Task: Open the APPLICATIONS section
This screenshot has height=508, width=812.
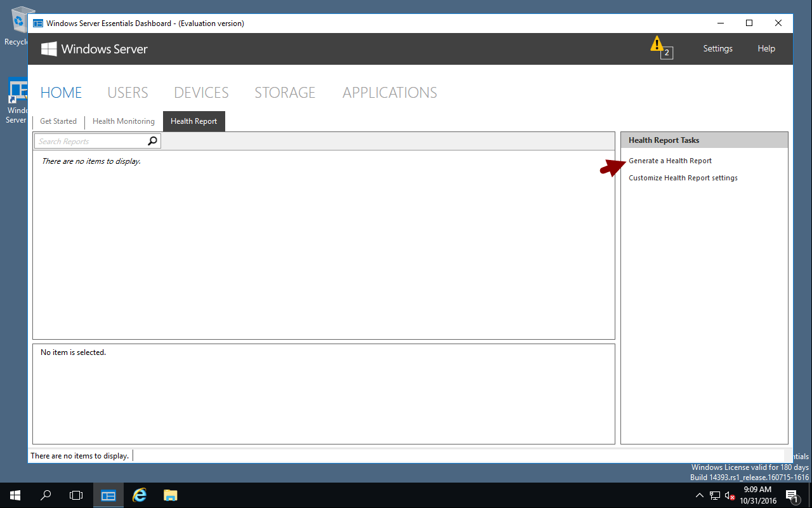Action: [x=390, y=93]
